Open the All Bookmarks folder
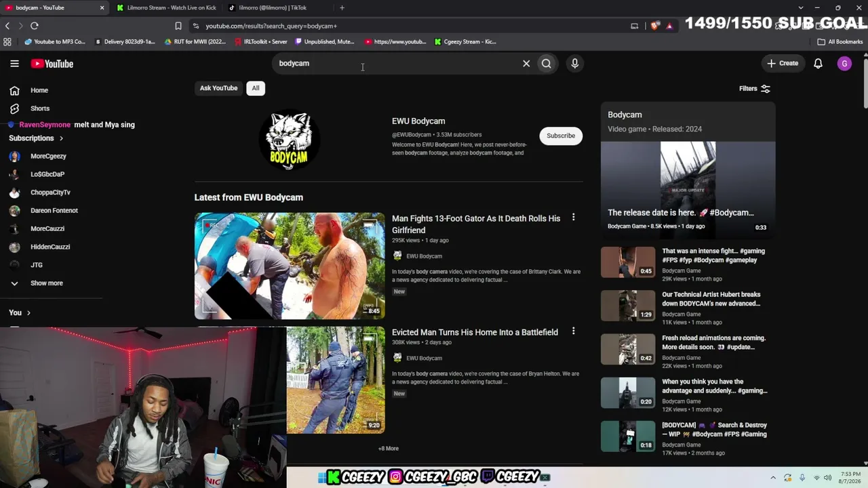Viewport: 868px width, 488px height. (x=840, y=41)
